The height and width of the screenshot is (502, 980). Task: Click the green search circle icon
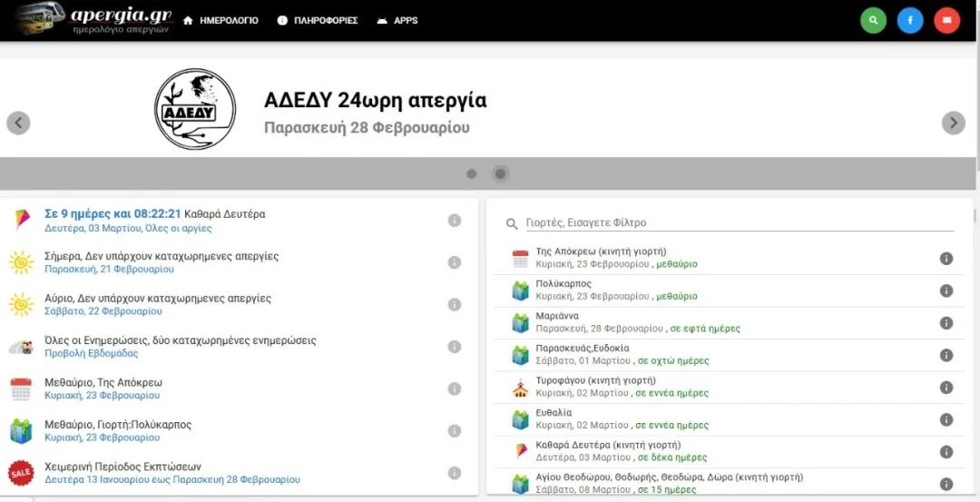tap(873, 20)
